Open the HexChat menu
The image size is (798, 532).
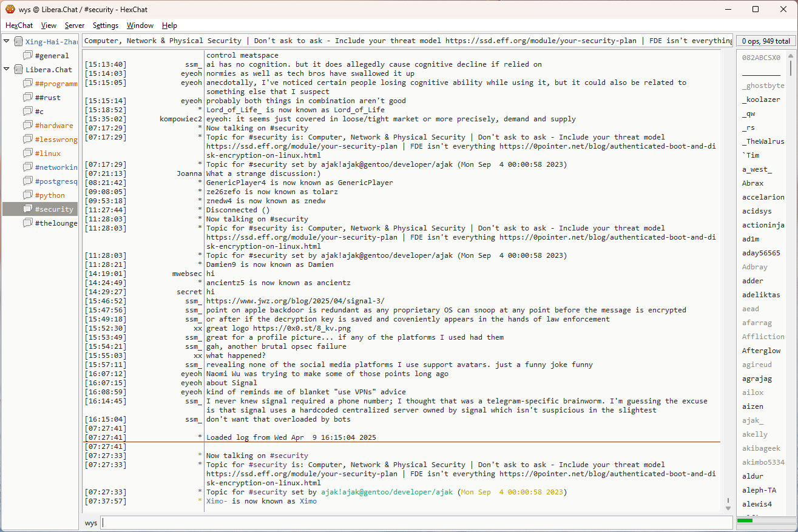tap(19, 25)
